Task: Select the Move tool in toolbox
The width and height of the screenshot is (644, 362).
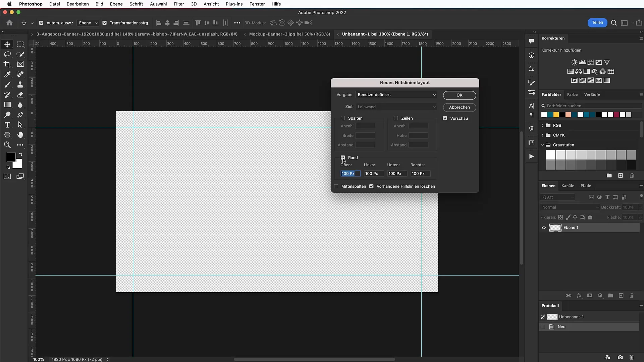Action: (x=7, y=44)
